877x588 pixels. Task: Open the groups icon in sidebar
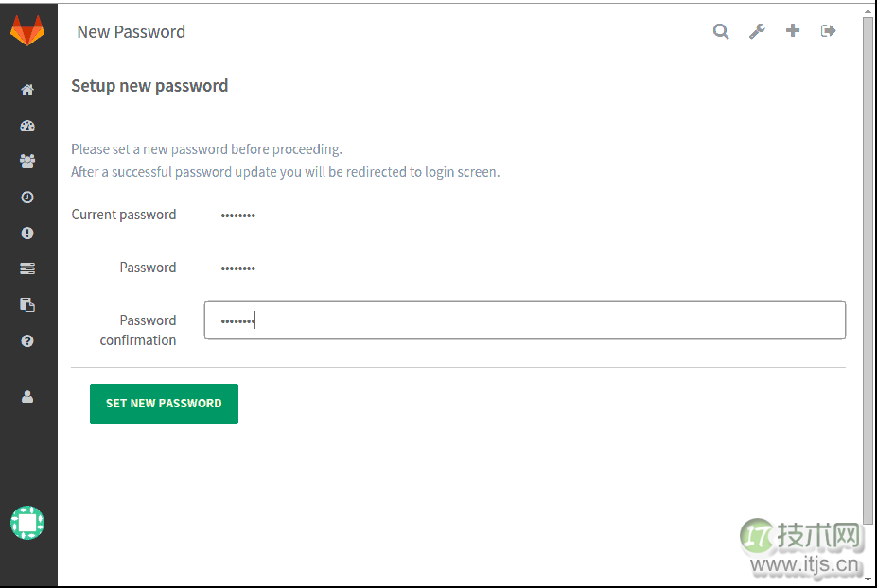pyautogui.click(x=27, y=162)
